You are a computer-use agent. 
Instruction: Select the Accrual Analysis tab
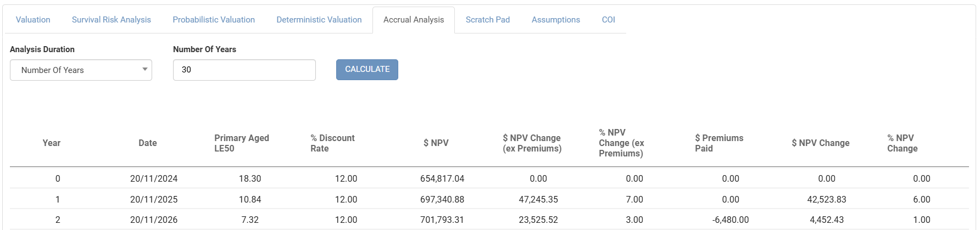point(413,20)
